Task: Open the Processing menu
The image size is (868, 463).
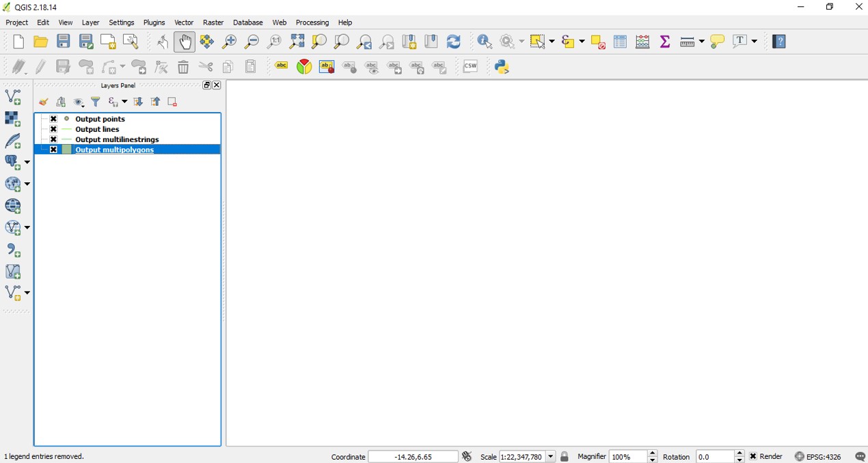Action: point(312,22)
